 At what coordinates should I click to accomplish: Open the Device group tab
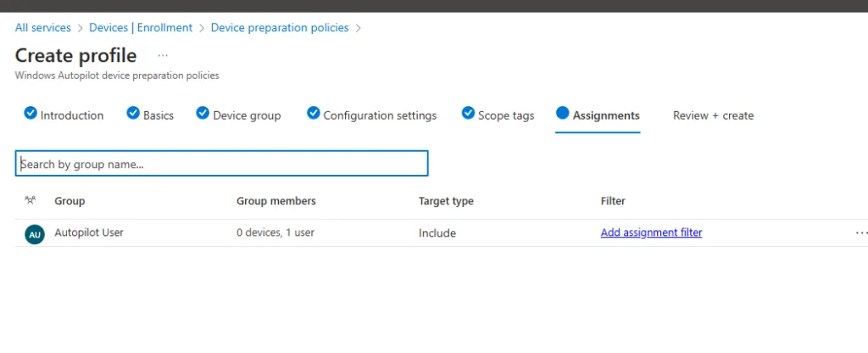coord(247,115)
